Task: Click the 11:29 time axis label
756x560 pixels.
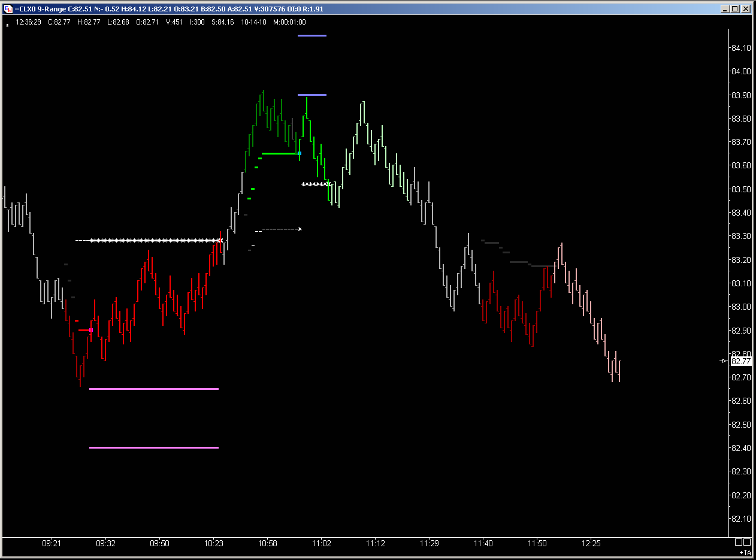Action: [x=430, y=544]
